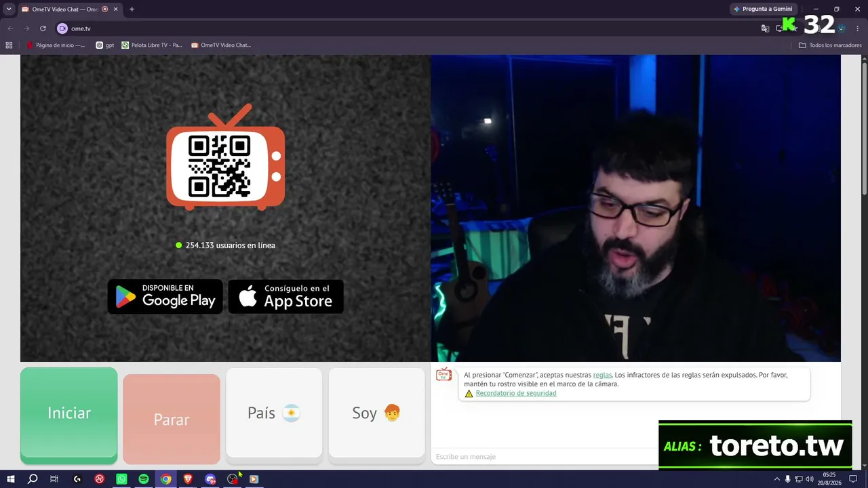Open Brave browser from the taskbar
The image size is (868, 488).
(x=188, y=479)
